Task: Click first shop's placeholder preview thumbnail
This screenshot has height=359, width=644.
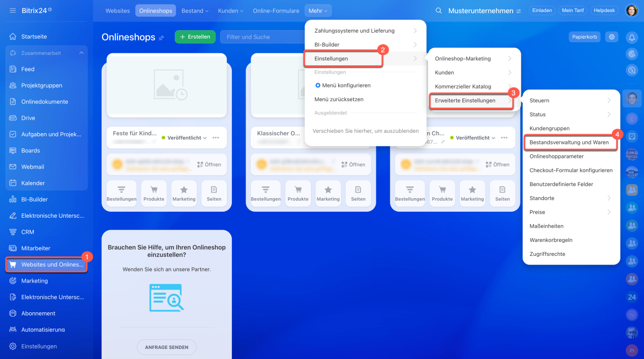Action: point(167,84)
